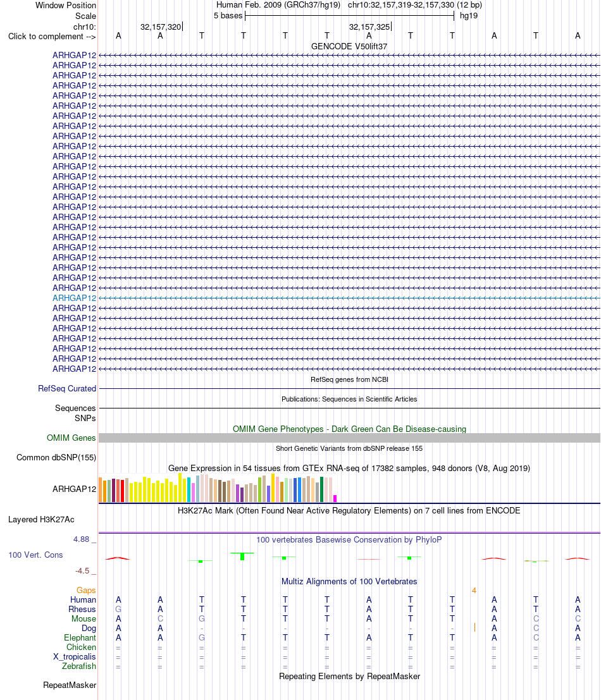Open the 'RefSeq Curated' track label

(x=67, y=388)
